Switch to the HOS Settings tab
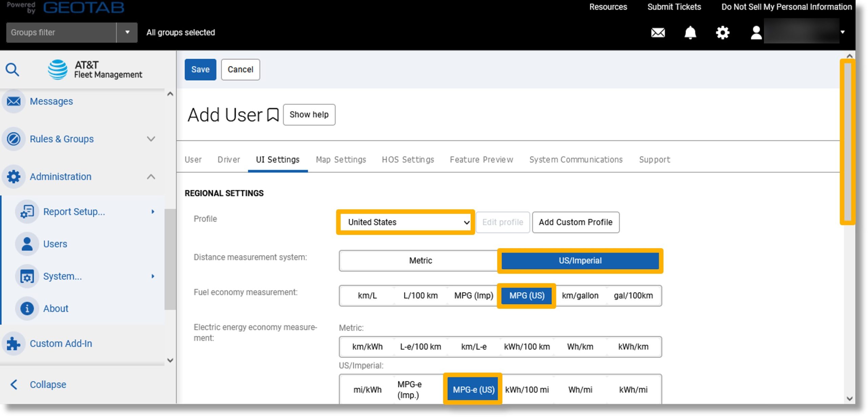The image size is (868, 417). pos(408,159)
